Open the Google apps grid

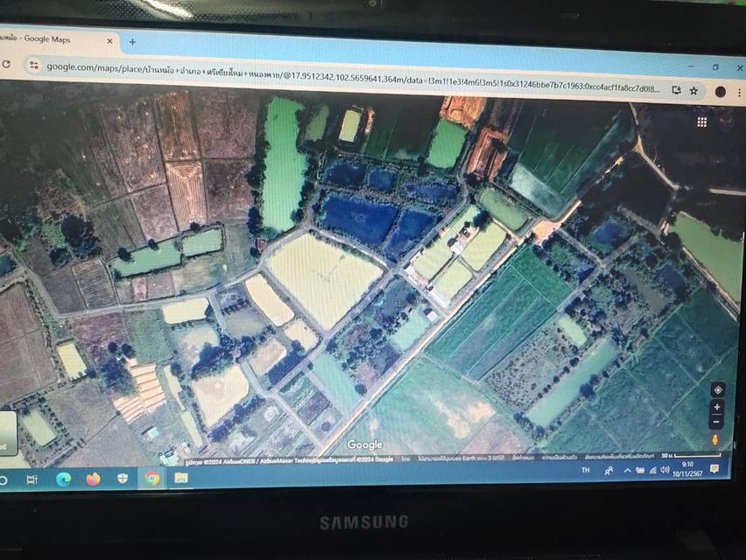[701, 122]
